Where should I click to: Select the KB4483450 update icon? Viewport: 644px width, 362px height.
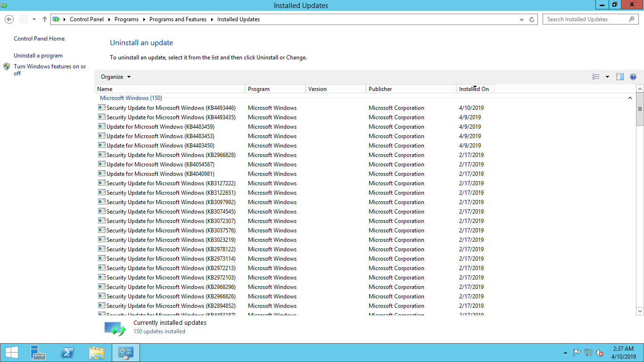[101, 145]
